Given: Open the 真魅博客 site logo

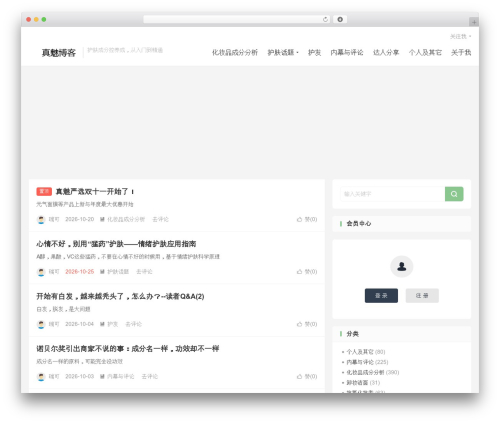Looking at the screenshot, I should pos(59,53).
